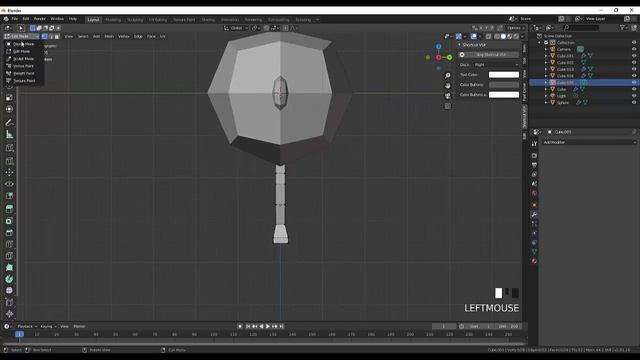Switch to the Modeling workspace tab
Screen dimensions: 640x360
[113, 20]
